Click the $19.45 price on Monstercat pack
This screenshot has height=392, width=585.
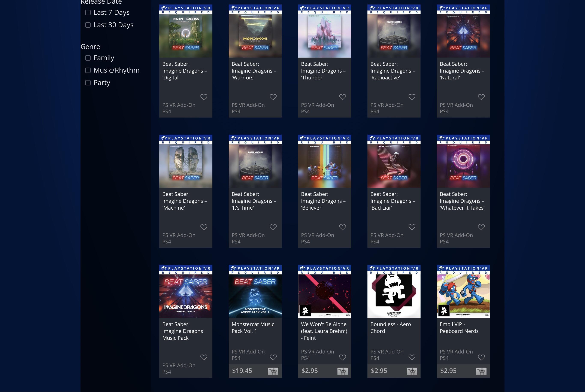(242, 371)
